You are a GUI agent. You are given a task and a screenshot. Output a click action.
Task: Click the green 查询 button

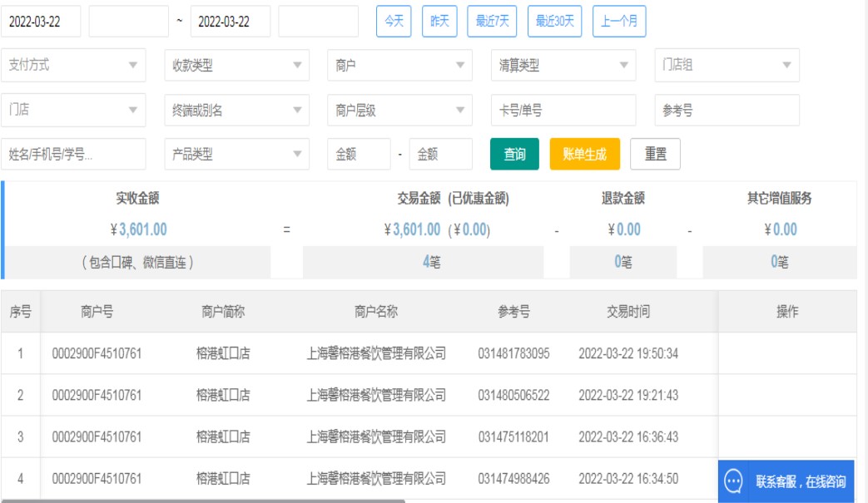pos(514,154)
